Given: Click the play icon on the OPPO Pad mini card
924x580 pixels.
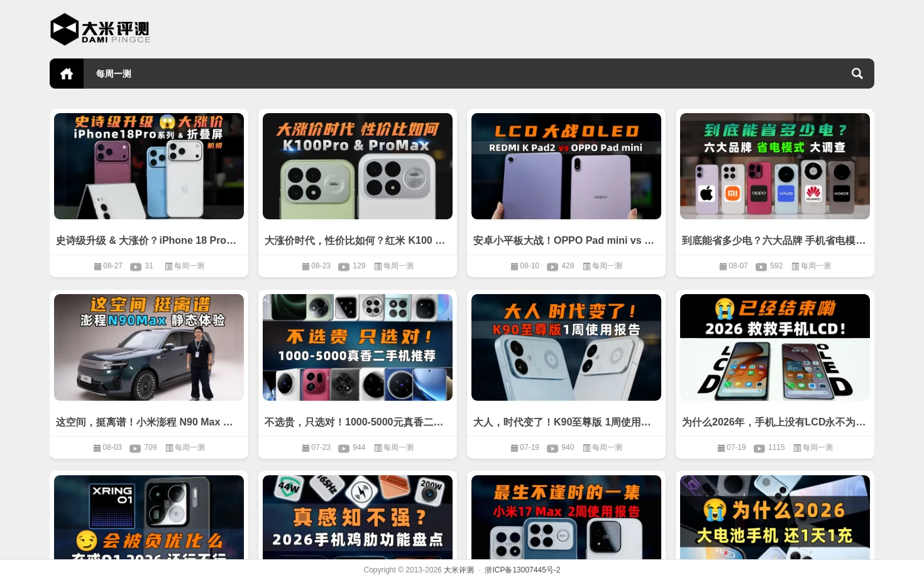Looking at the screenshot, I should click(x=553, y=266).
